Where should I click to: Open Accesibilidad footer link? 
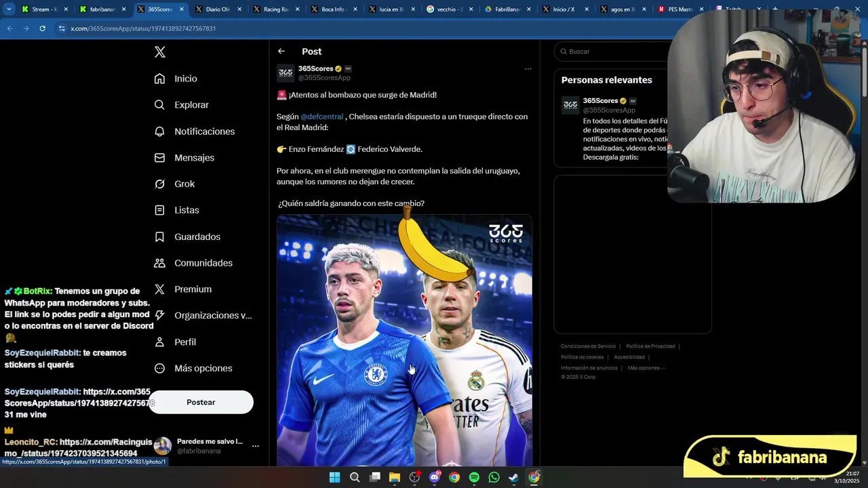click(x=629, y=357)
